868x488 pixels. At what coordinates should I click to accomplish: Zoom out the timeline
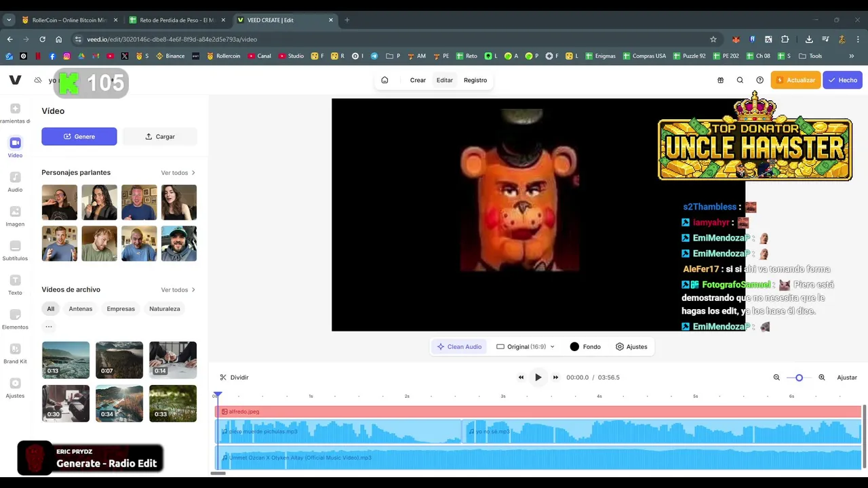(776, 378)
